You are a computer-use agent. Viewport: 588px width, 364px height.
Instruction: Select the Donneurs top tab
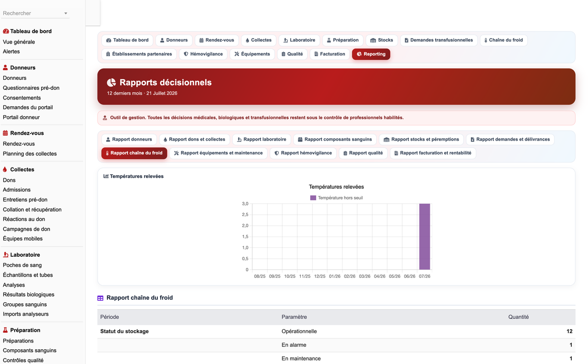[x=174, y=40]
